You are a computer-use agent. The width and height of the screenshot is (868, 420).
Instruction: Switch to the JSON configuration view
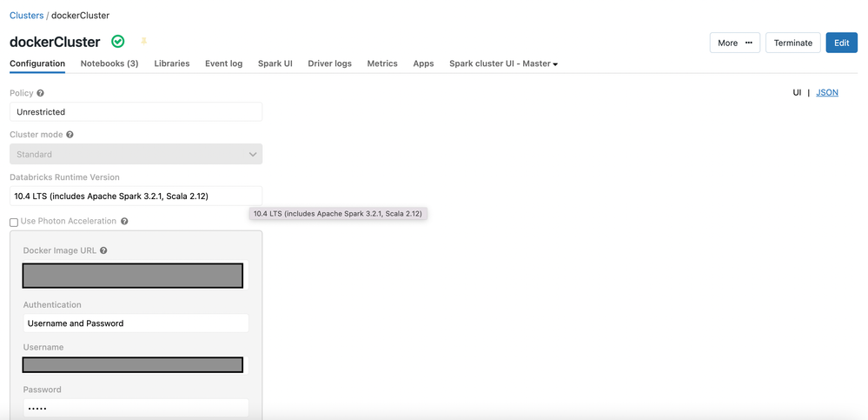pos(827,92)
